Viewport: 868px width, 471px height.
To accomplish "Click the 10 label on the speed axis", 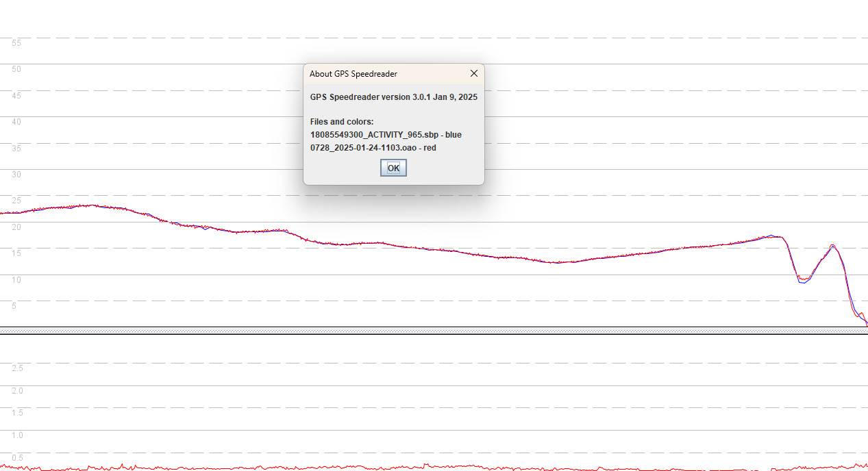I will point(16,280).
